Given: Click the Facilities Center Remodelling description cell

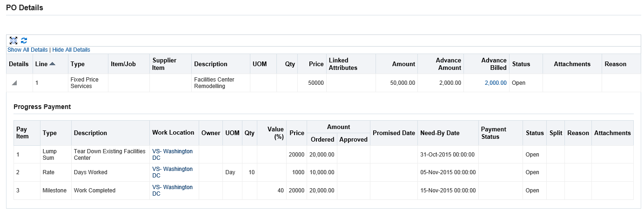Looking at the screenshot, I should tap(214, 83).
